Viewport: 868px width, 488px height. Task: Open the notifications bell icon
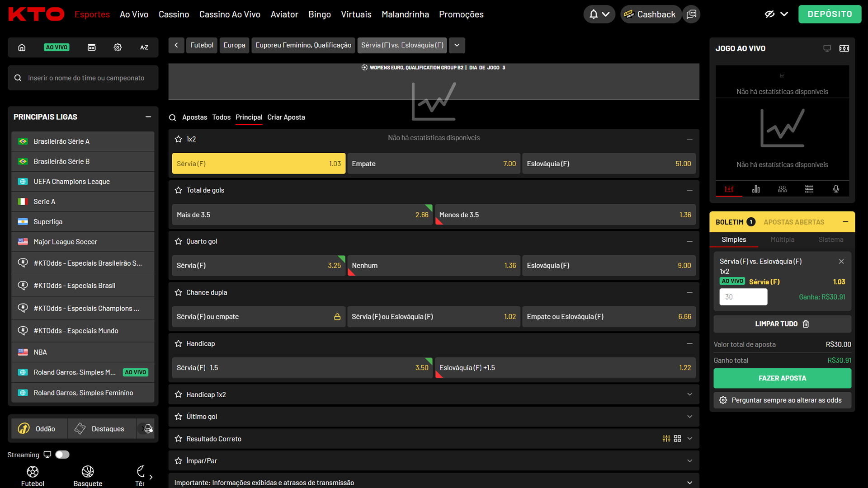(594, 14)
